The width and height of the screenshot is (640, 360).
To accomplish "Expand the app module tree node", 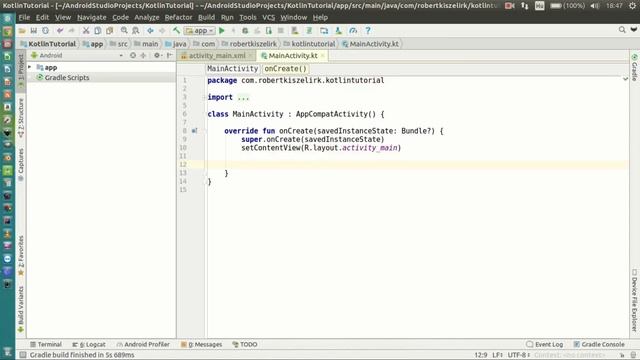I will point(29,67).
